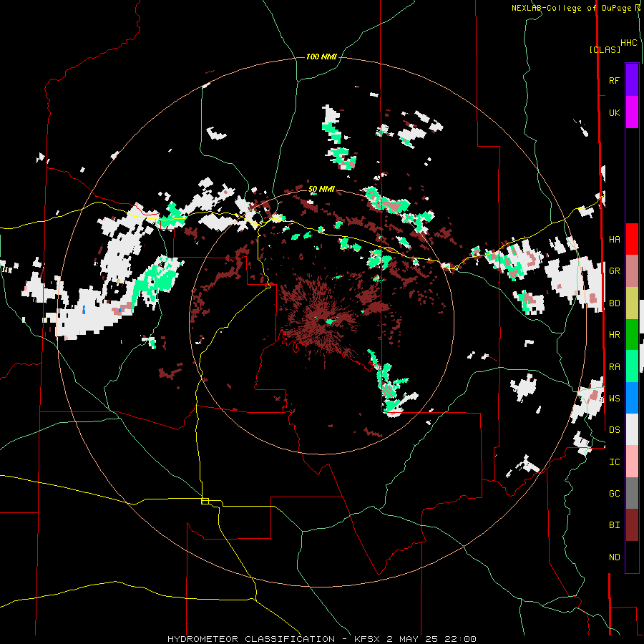Screen dimensions: 644x644
Task: Click the GC legend label
Action: pos(614,493)
